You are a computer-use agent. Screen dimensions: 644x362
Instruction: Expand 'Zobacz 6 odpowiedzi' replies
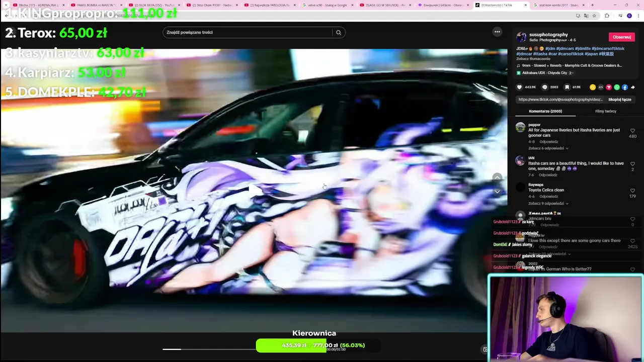548,148
